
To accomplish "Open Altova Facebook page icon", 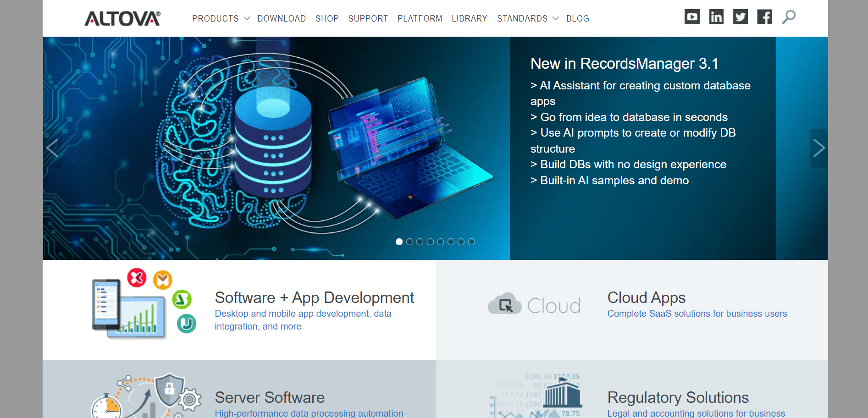I will [764, 17].
